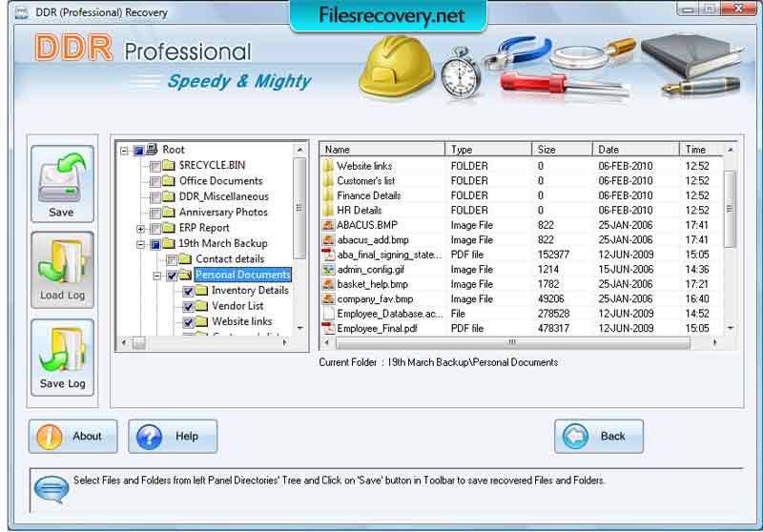
Task: Select the Vendor List tree item
Action: pos(237,306)
